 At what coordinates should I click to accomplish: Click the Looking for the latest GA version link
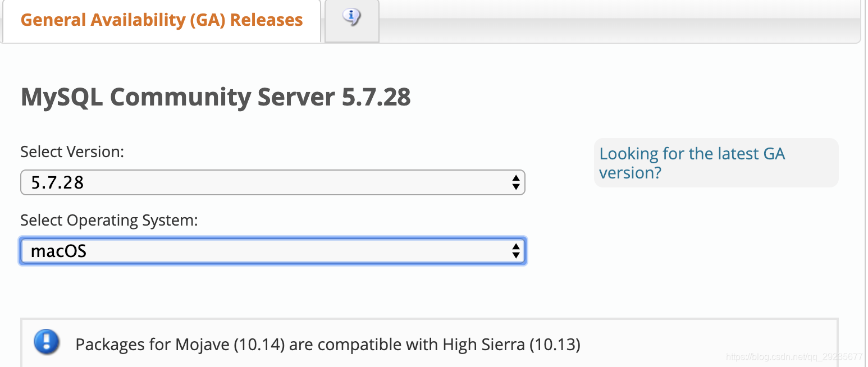pyautogui.click(x=692, y=163)
